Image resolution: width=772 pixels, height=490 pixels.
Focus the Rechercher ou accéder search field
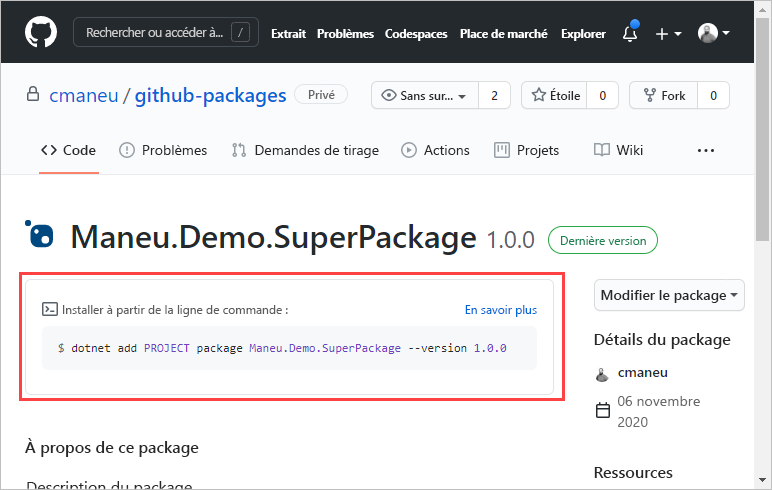tap(166, 33)
